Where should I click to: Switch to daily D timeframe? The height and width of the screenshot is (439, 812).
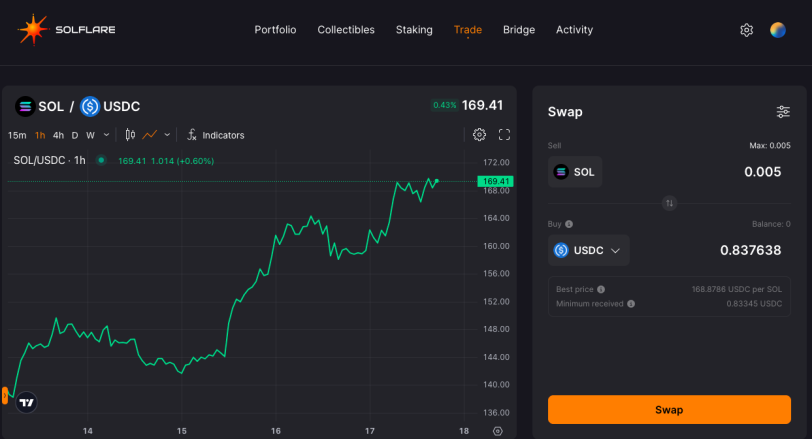coord(75,135)
